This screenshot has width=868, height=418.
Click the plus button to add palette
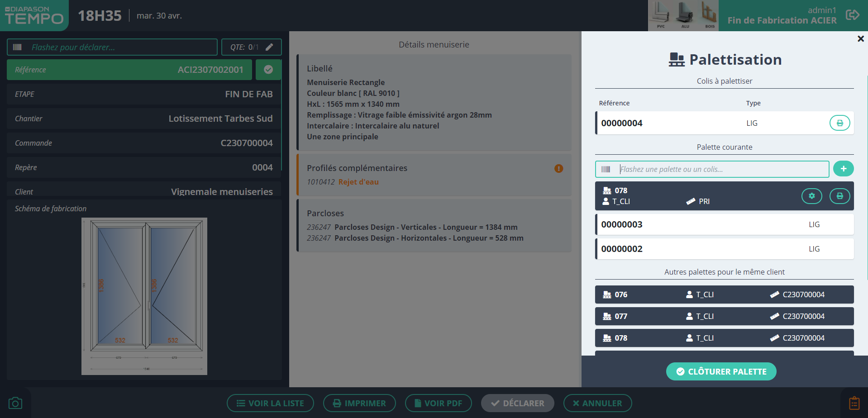coord(843,169)
